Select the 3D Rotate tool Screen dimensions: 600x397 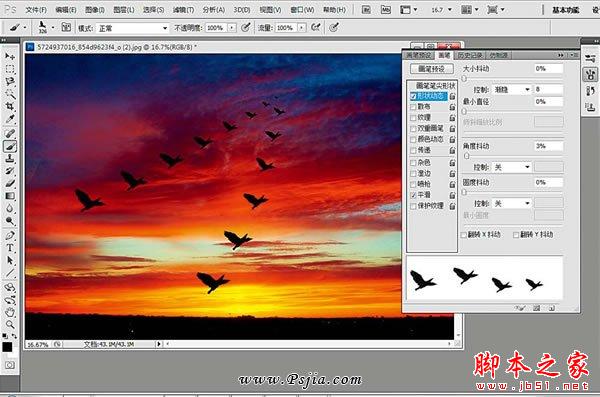click(10, 287)
